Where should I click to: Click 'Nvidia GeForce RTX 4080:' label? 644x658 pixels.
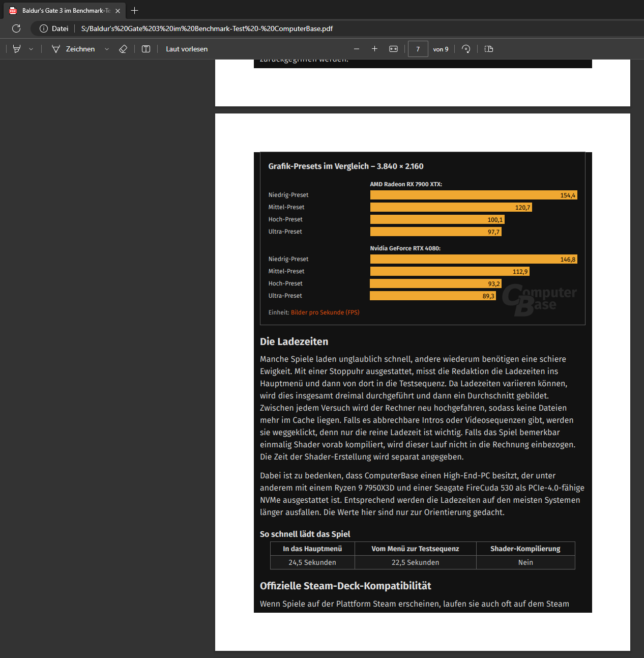click(405, 248)
